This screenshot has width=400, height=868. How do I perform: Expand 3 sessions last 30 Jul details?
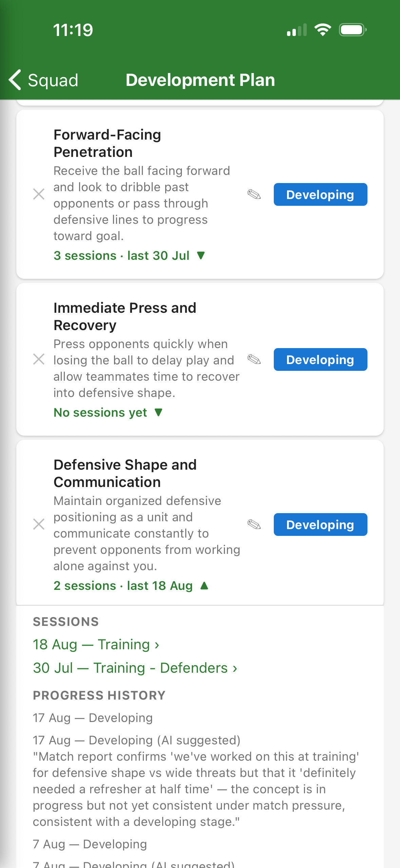pos(130,255)
